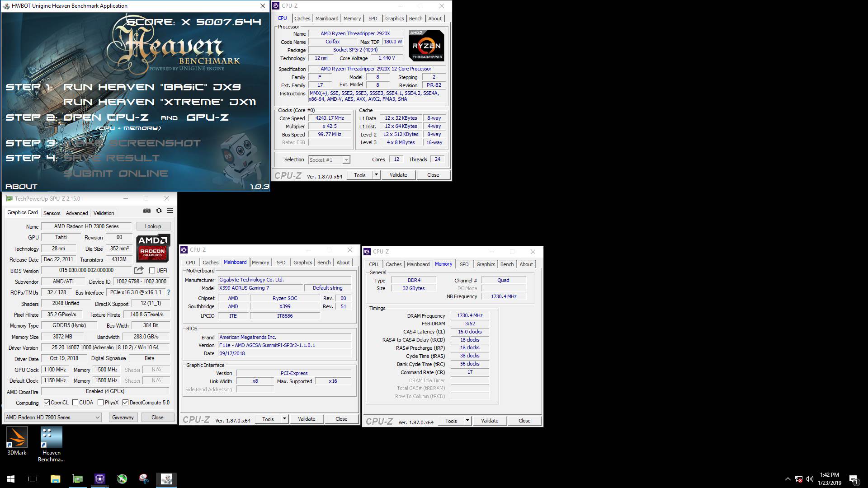Open the Heaven Benchmark desktop shortcut

tap(51, 445)
